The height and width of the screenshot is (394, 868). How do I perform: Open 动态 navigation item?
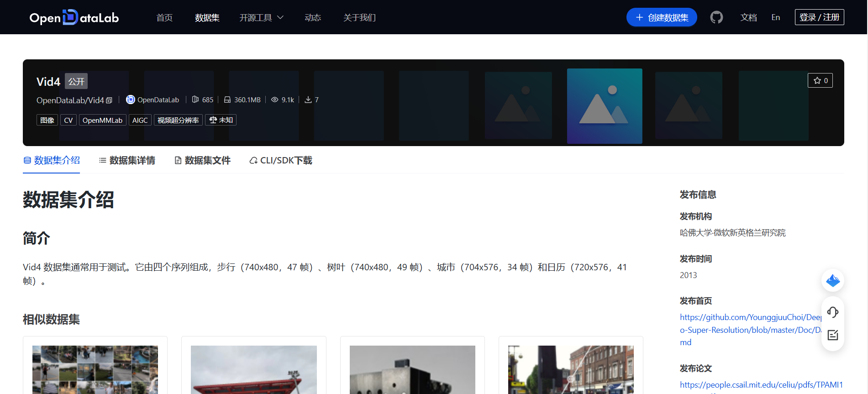[313, 17]
